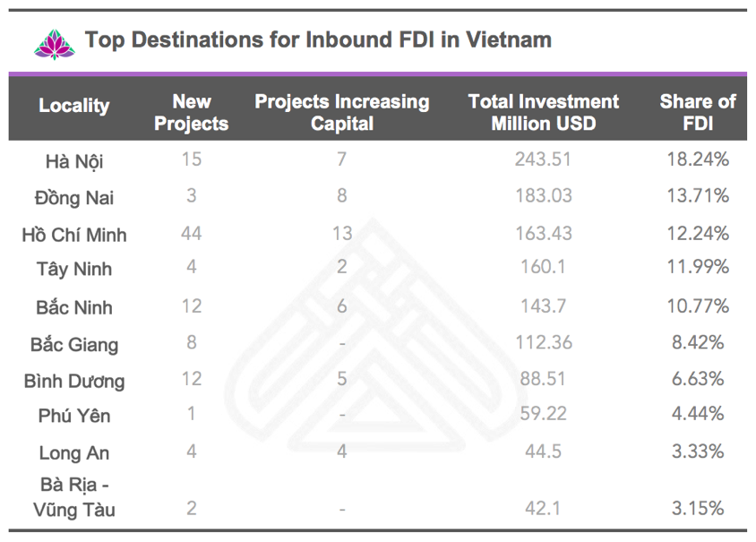Select the Locality column header
Screen dimensions: 756x542
pyautogui.click(x=74, y=106)
